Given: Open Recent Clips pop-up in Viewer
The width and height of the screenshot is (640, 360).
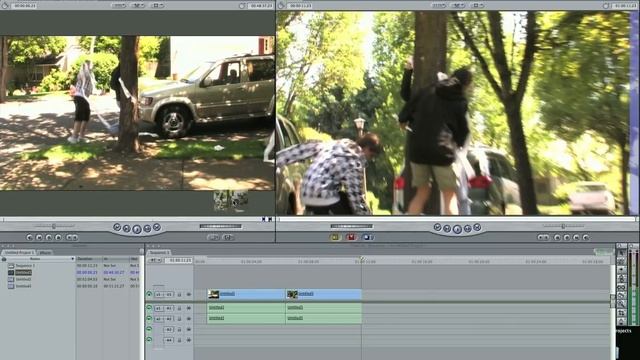Looking at the screenshot, I should point(213,237).
